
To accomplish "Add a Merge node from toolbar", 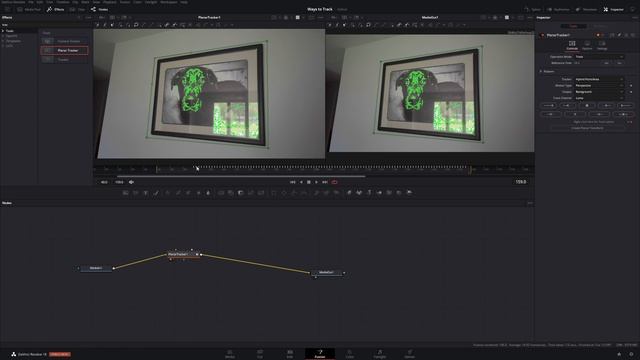I will coord(221,193).
